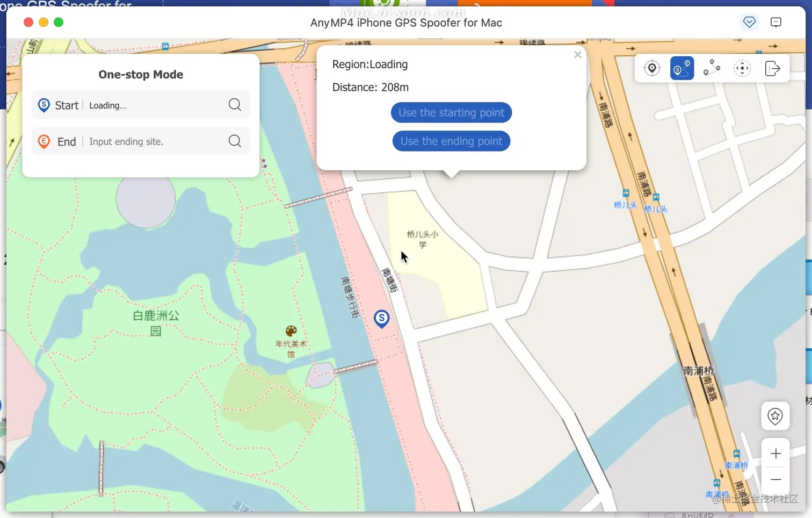Click the red close window button
Viewport: 812px width, 518px height.
tap(28, 22)
